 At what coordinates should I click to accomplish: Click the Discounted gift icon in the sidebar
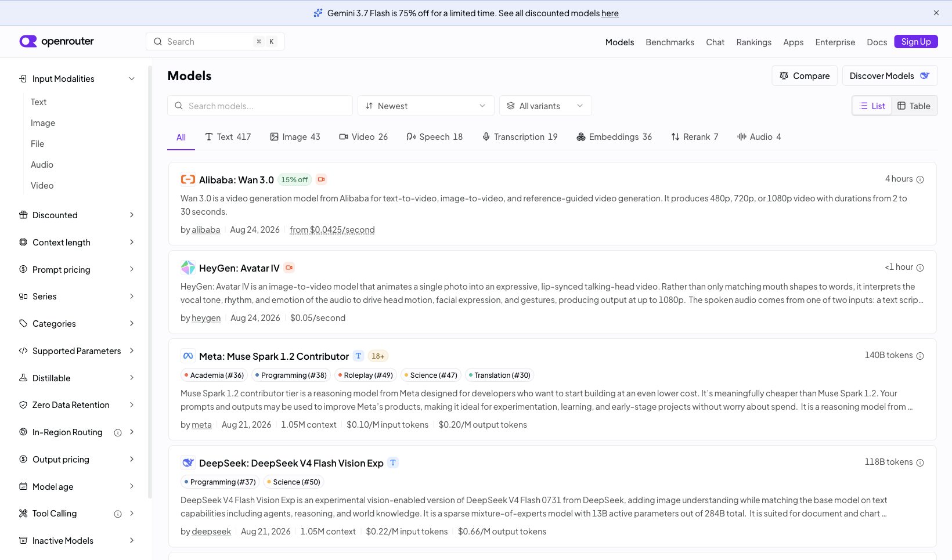coord(23,215)
